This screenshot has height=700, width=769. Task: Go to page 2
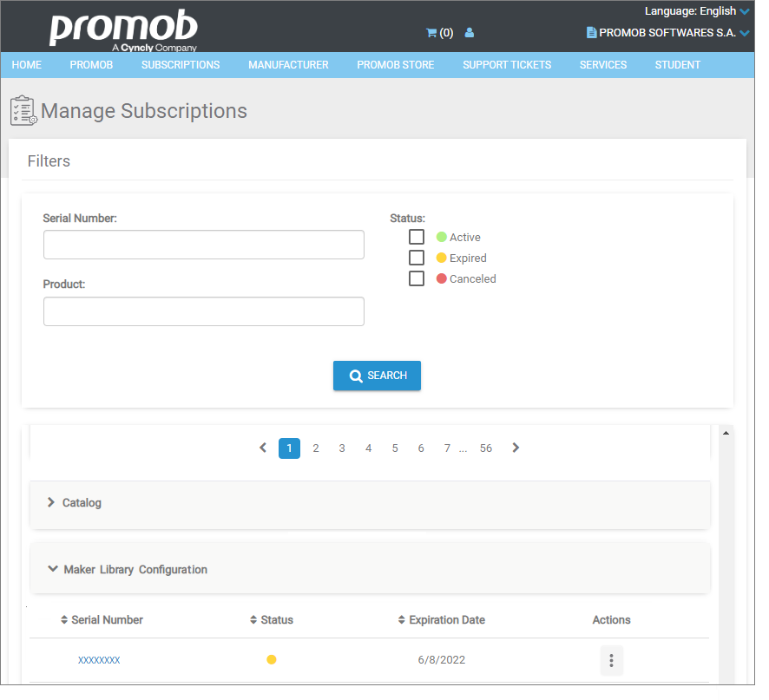(316, 448)
